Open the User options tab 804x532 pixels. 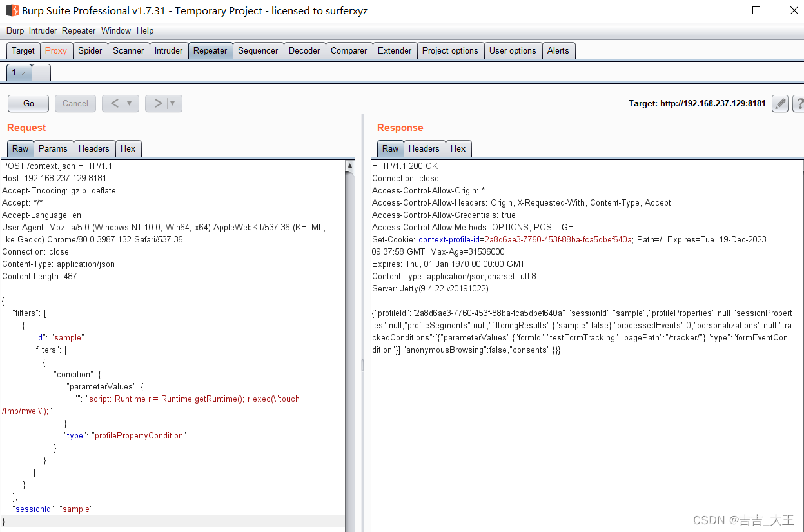pyautogui.click(x=513, y=50)
